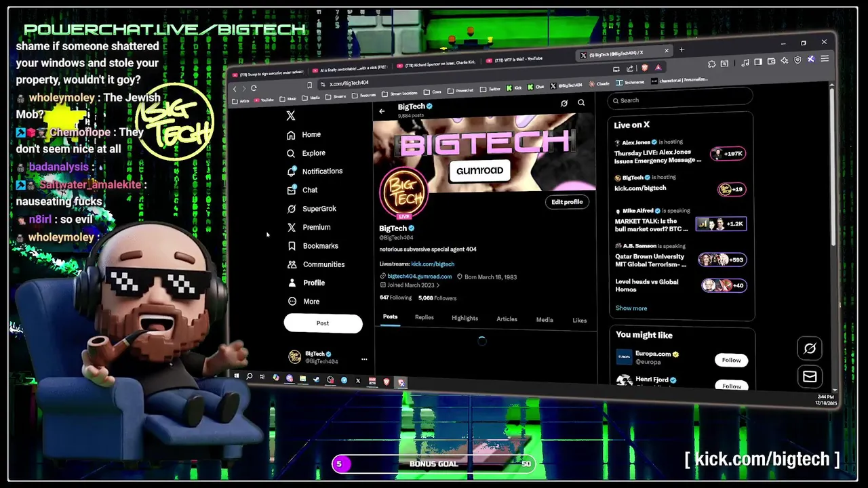Open Kick bookmark in bookmarks bar
Screen dimensions: 868x488
[514, 88]
